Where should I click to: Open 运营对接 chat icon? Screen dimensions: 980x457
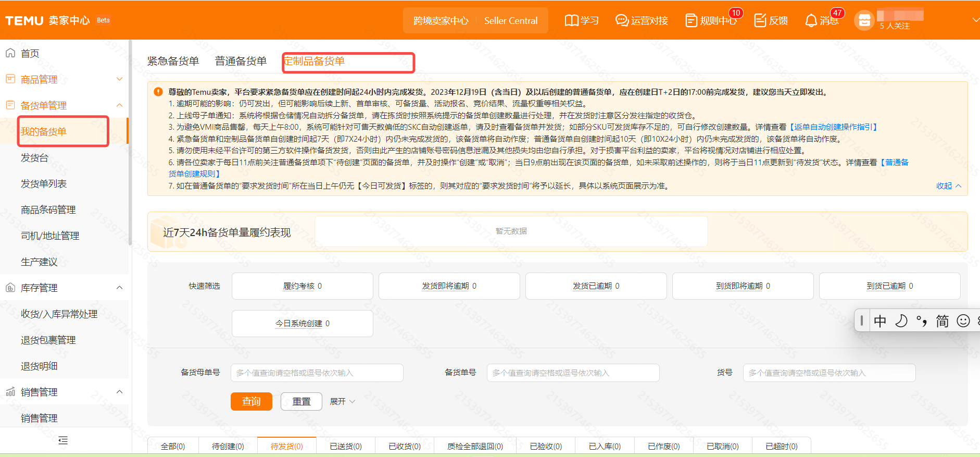tap(622, 20)
